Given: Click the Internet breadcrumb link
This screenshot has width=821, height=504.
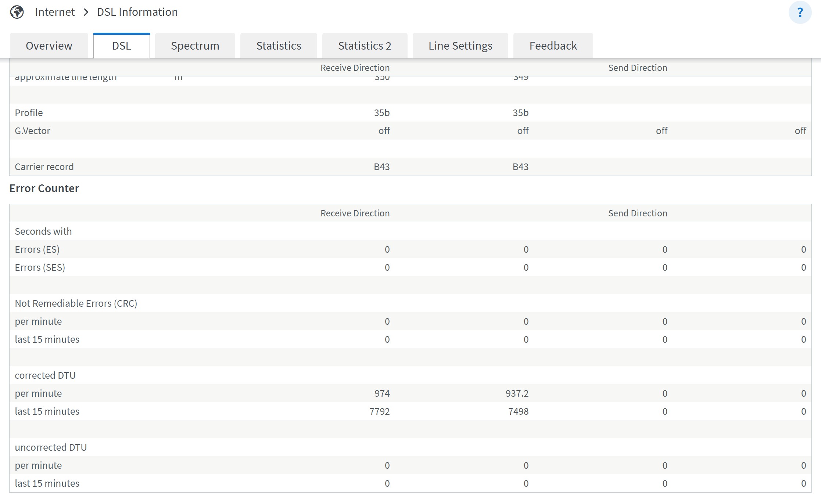Looking at the screenshot, I should pyautogui.click(x=55, y=12).
